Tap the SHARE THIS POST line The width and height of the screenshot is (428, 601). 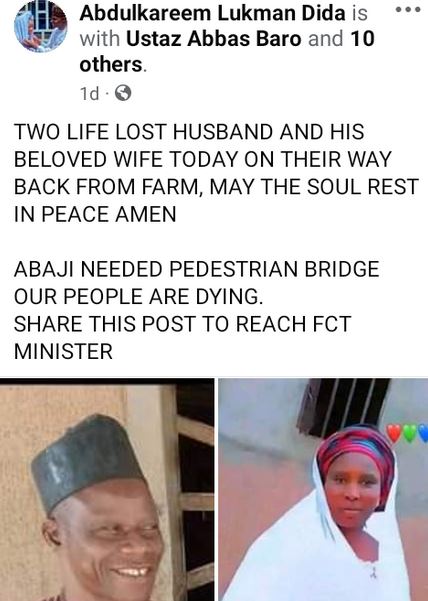click(x=182, y=324)
